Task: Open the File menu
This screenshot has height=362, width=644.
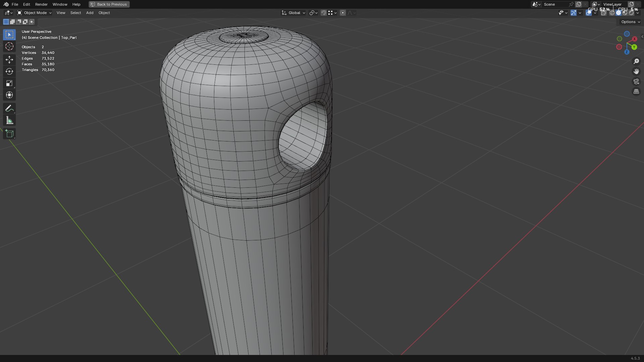Action: tap(15, 4)
